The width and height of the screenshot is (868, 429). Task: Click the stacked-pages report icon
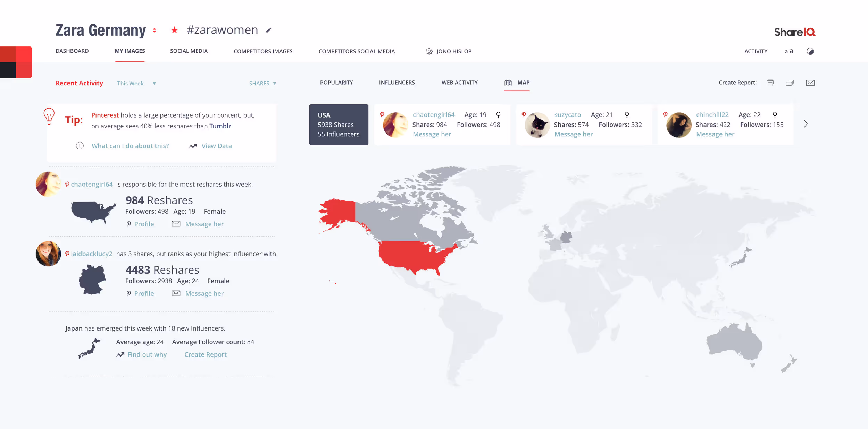coord(790,83)
